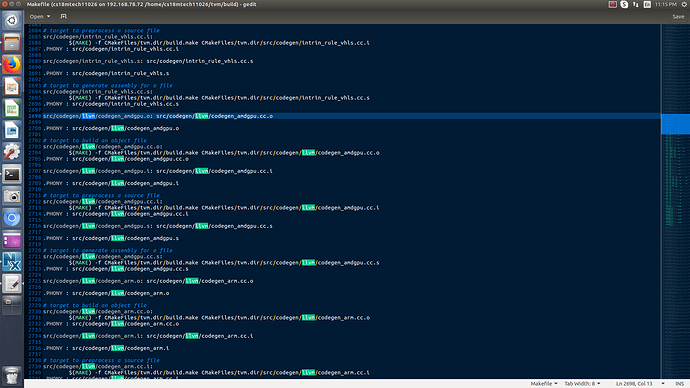The height and width of the screenshot is (388, 690).
Task: Click '.PHONY : src/codegen/intrin_rule_vhls.s' line 2691
Action: point(106,73)
